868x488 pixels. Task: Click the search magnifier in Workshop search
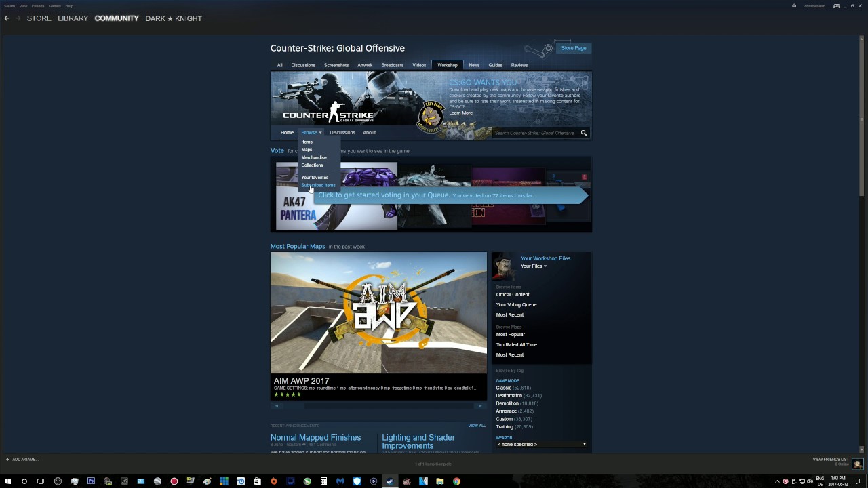(x=583, y=133)
